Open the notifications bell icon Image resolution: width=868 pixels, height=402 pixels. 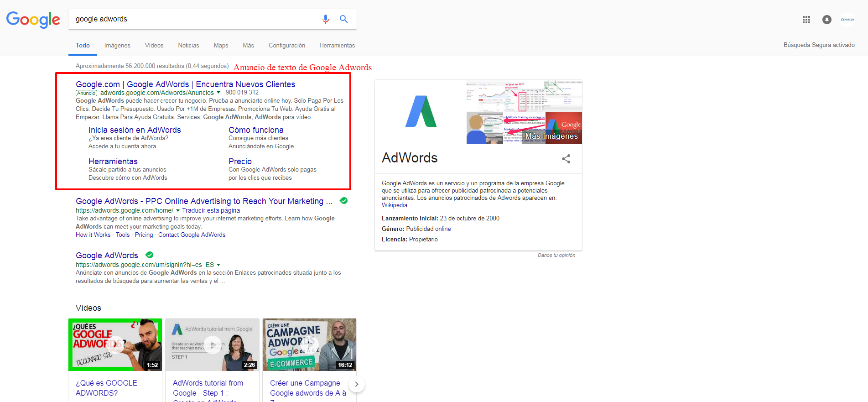[x=827, y=20]
